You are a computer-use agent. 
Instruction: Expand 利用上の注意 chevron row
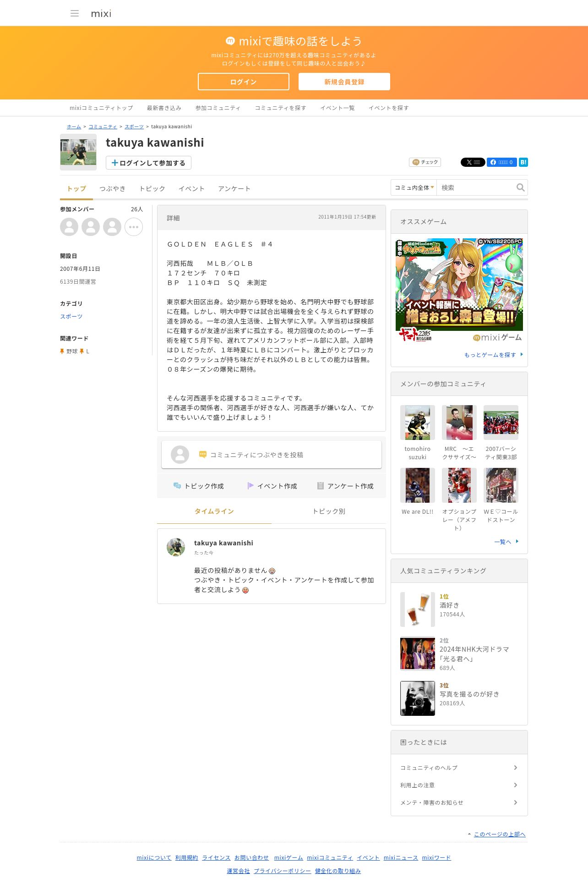[x=459, y=785]
